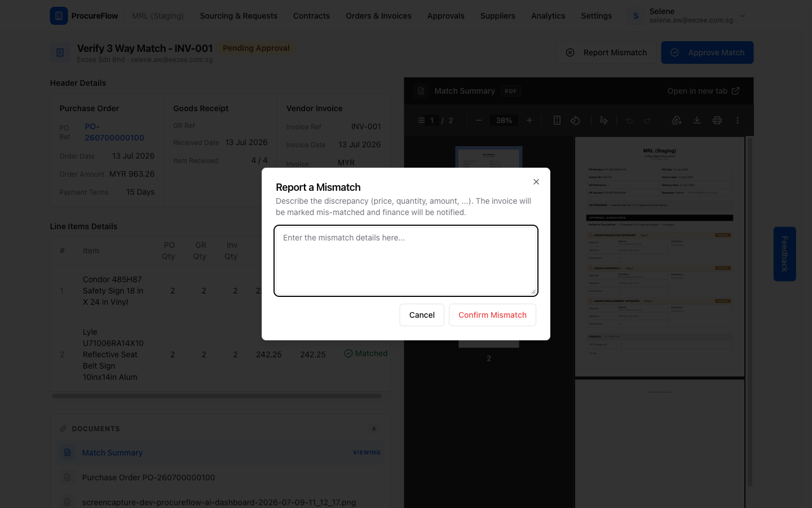Go to Approvals in the top navigation

(445, 16)
